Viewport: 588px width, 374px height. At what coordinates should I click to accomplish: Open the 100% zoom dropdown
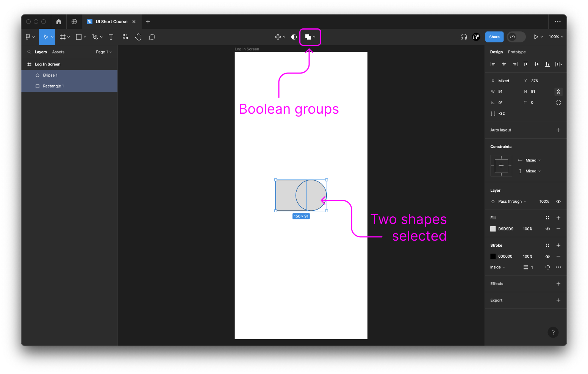(x=556, y=37)
